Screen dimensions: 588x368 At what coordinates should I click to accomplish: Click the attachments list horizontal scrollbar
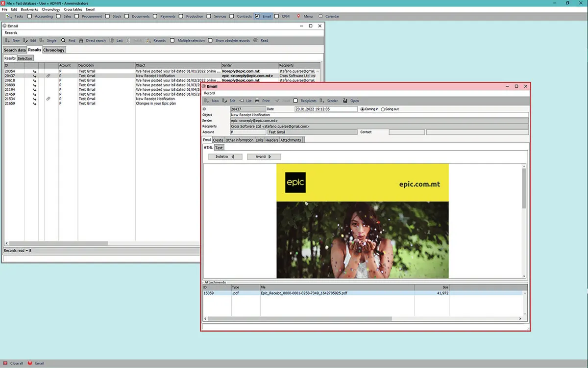click(299, 318)
